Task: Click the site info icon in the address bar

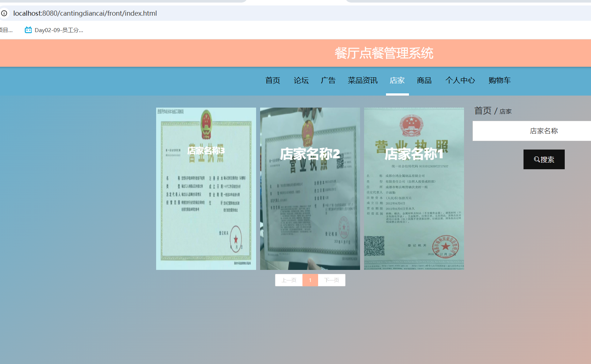Action: coord(4,13)
